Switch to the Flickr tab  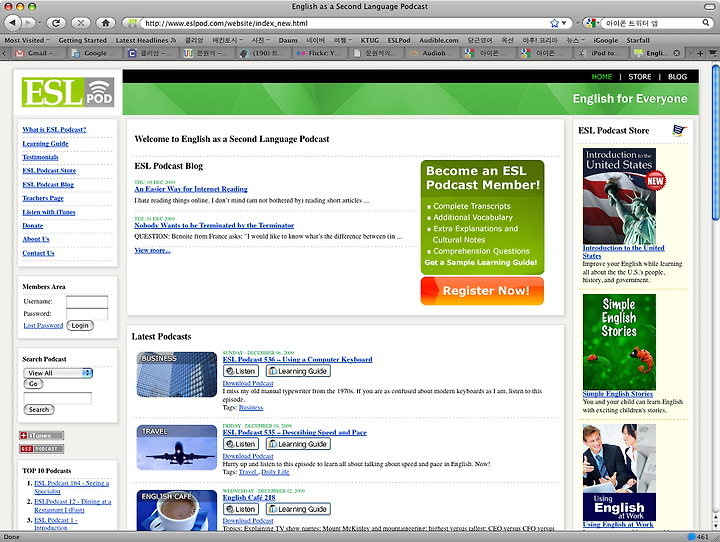coord(321,53)
